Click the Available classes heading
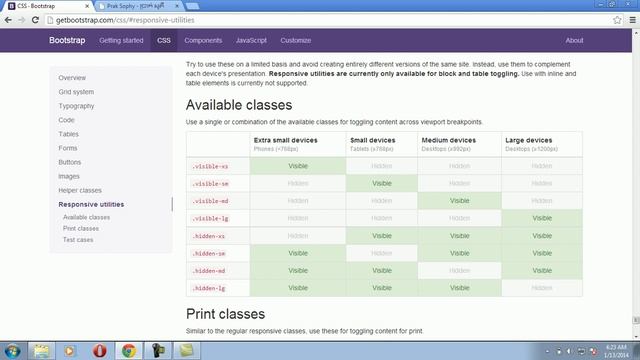The width and height of the screenshot is (640, 360). (x=239, y=105)
